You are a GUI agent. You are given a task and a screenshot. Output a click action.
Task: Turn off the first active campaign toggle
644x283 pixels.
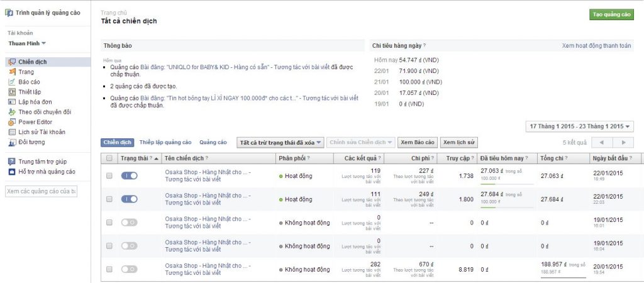coord(129,175)
